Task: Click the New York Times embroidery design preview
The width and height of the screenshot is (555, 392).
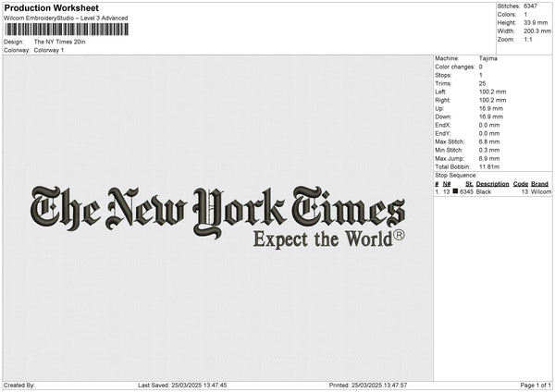Action: point(217,216)
